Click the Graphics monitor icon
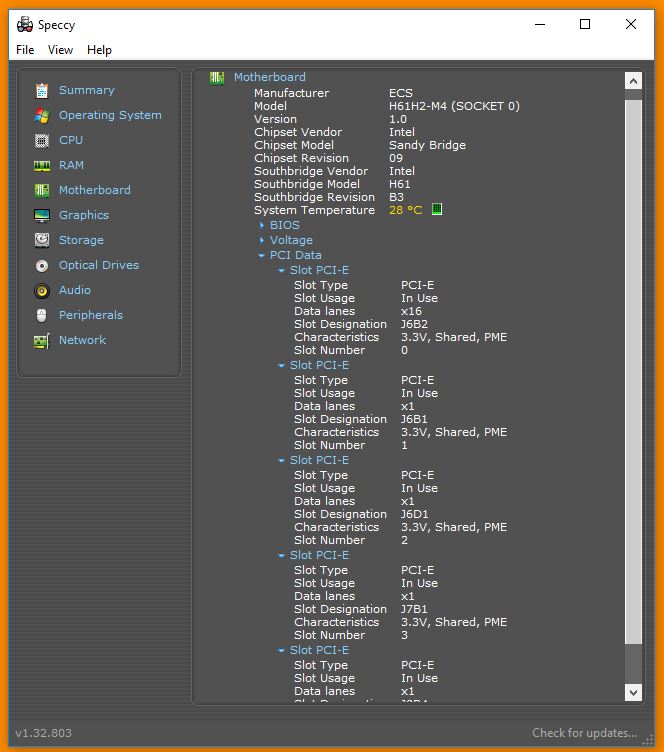 pos(42,215)
